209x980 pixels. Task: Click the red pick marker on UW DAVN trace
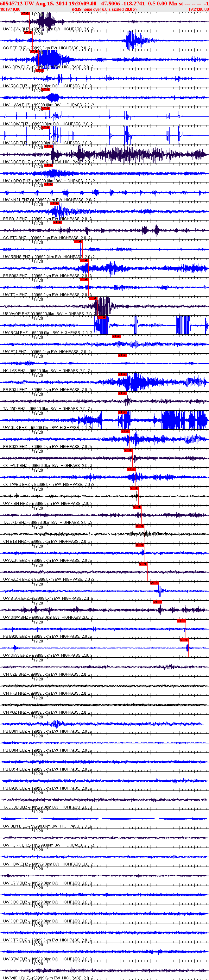[x=25, y=13]
